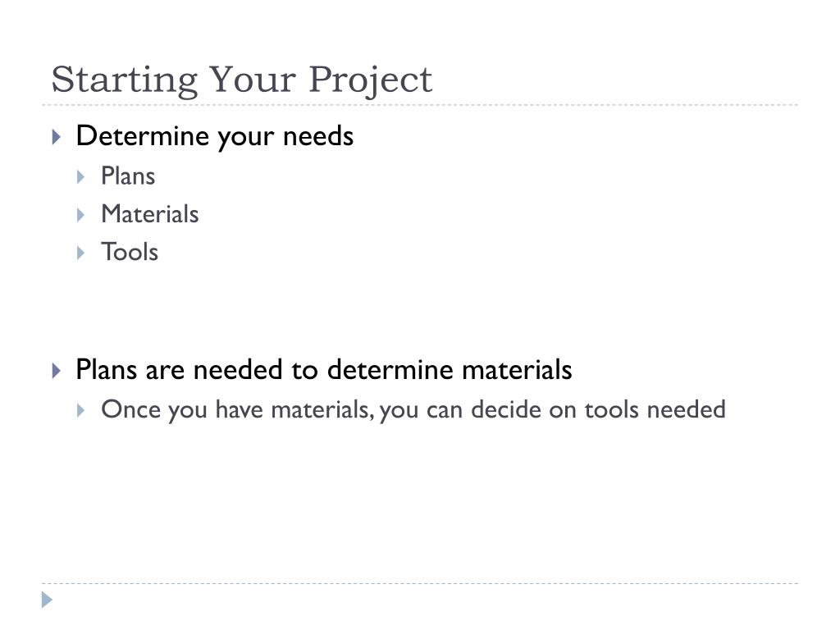Click the Once you have materials sentence
The width and height of the screenshot is (840, 630).
point(413,410)
